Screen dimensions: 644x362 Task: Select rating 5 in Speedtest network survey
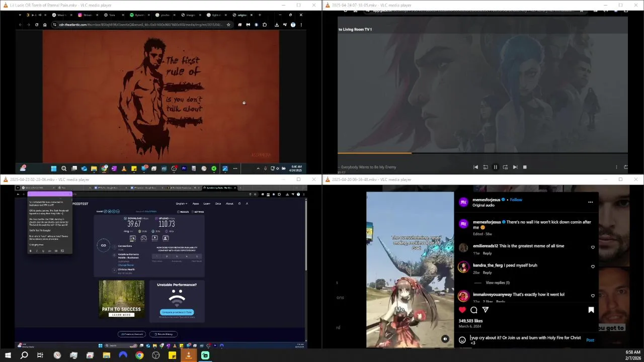(x=197, y=256)
